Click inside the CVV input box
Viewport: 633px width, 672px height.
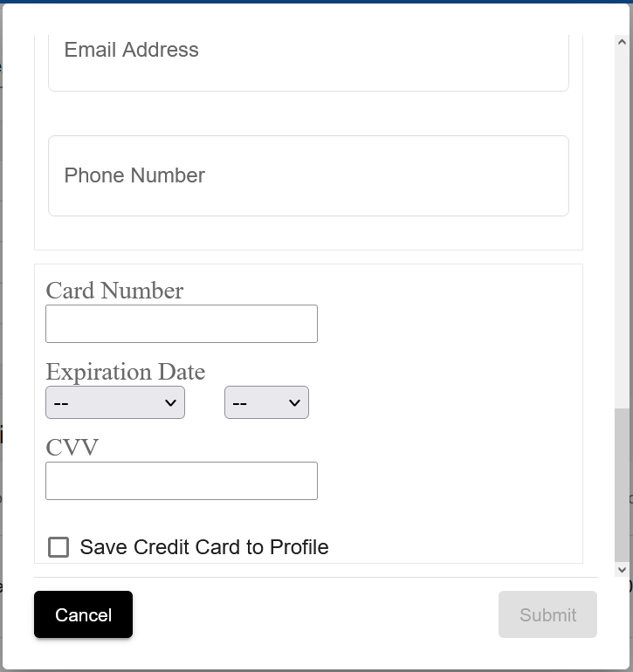182,481
